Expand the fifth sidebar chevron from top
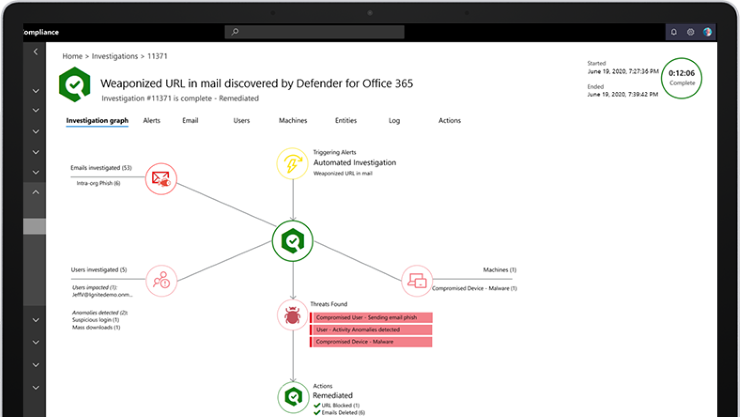This screenshot has width=740, height=417. (x=35, y=173)
